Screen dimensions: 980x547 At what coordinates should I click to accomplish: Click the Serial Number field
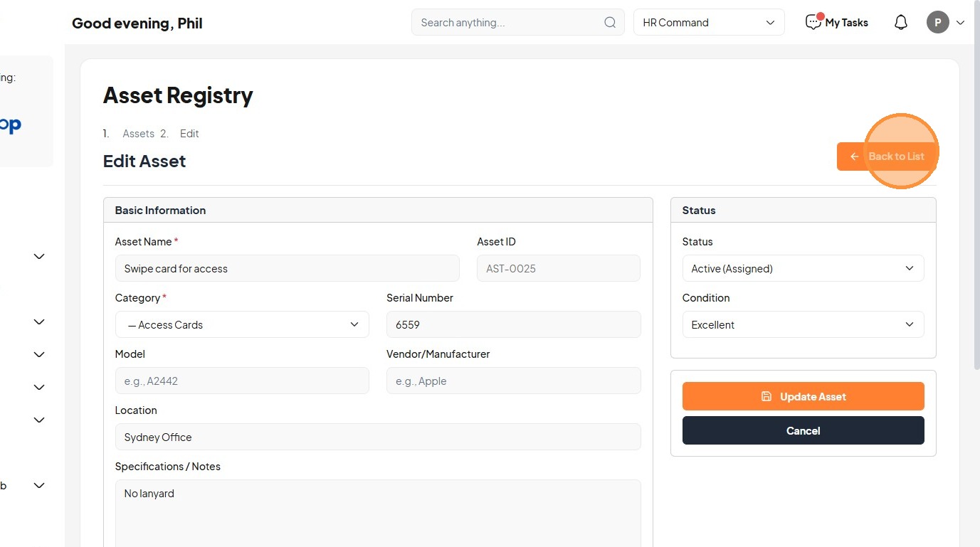[x=513, y=324]
